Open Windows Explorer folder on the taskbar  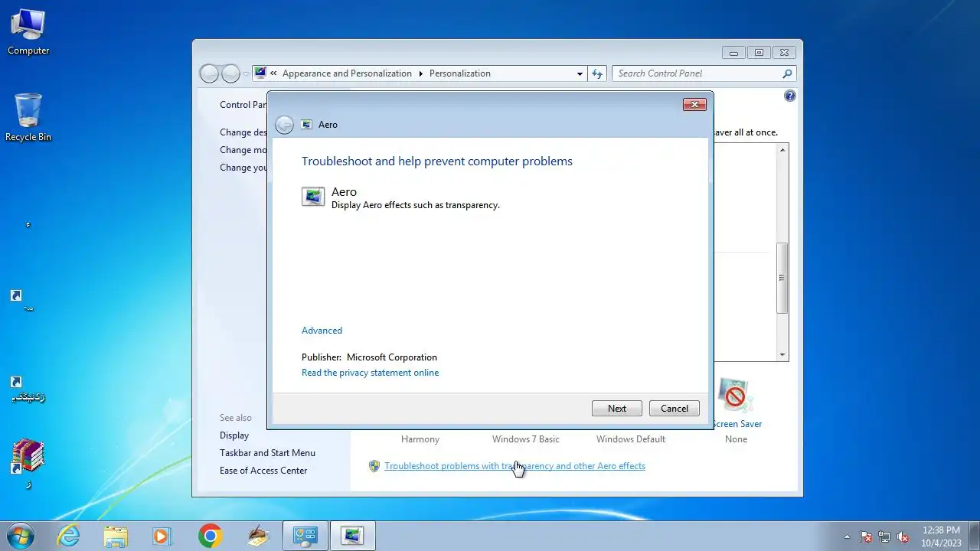tap(116, 536)
